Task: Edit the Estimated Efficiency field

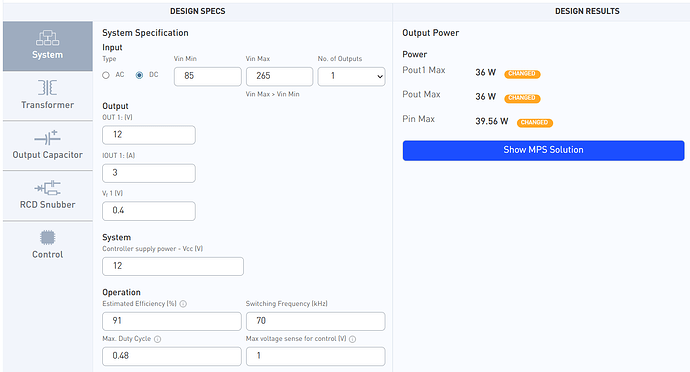Action: pyautogui.click(x=172, y=321)
